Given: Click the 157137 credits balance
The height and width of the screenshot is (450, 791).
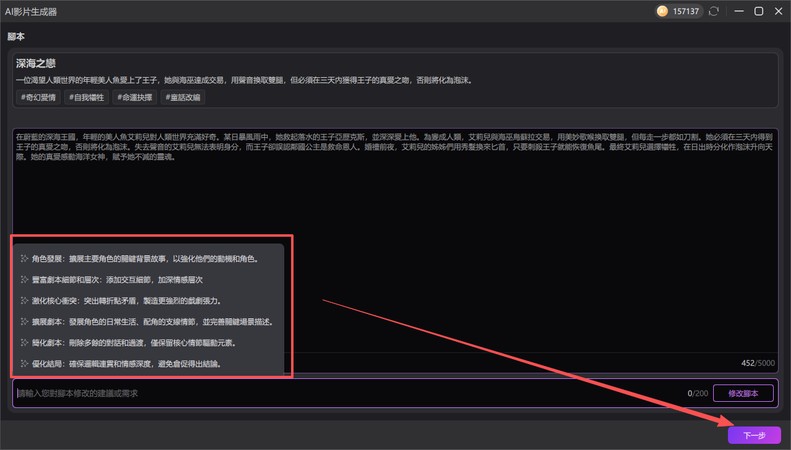Looking at the screenshot, I should coord(688,11).
